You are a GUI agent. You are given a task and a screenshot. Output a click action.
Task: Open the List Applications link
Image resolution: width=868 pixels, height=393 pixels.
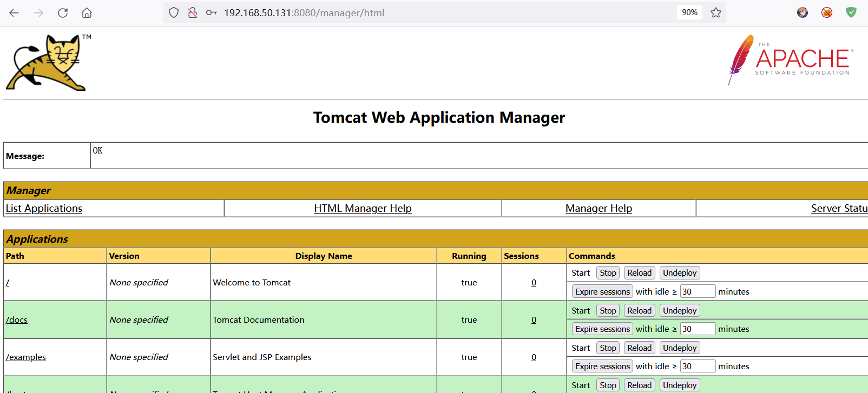pyautogui.click(x=44, y=208)
